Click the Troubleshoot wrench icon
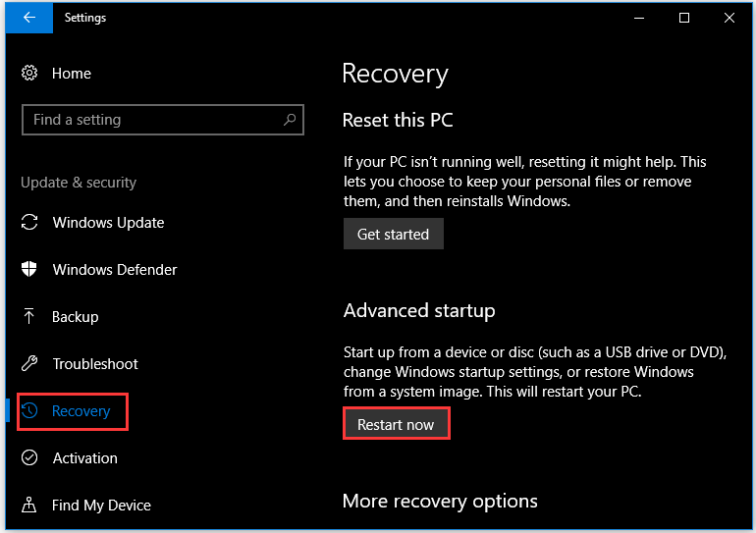 click(x=29, y=363)
